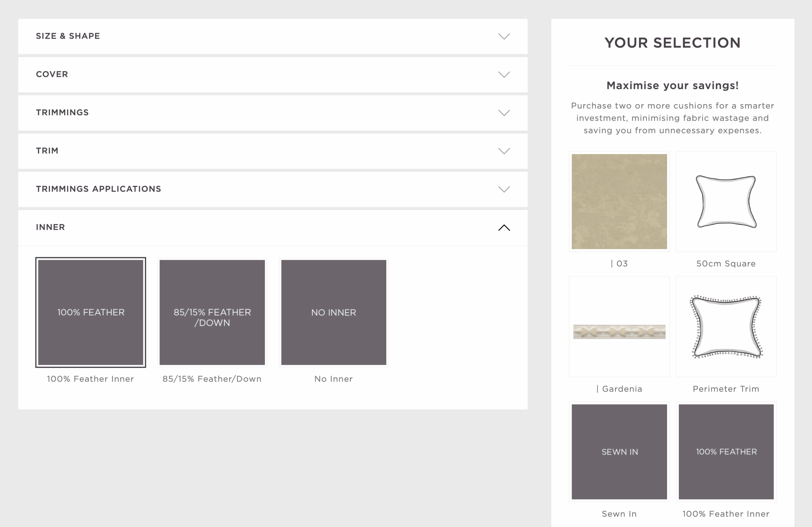The height and width of the screenshot is (527, 812).
Task: Select the 100% Feather inner option
Action: (91, 312)
